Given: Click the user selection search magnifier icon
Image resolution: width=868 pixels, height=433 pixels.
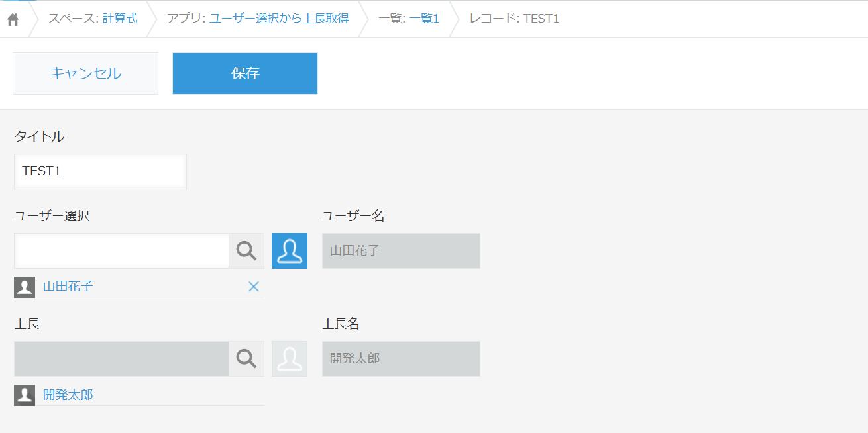Looking at the screenshot, I should [246, 251].
